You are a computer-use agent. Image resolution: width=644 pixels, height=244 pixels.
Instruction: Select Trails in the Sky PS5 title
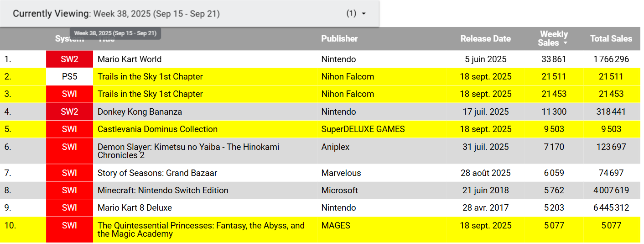pyautogui.click(x=150, y=77)
